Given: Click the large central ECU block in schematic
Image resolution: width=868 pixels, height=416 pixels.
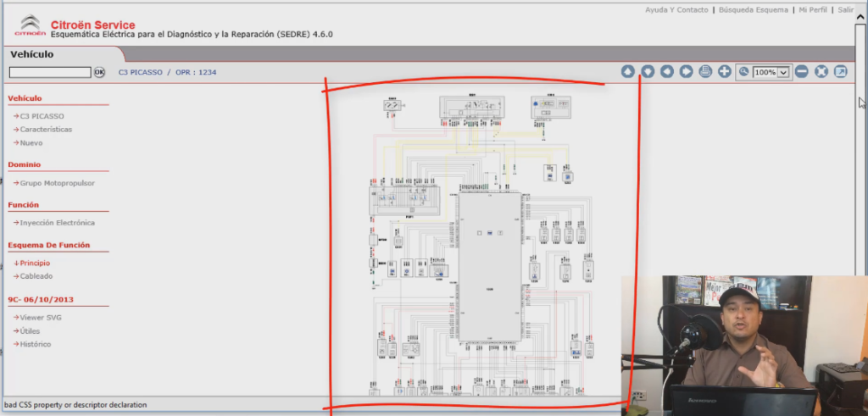Looking at the screenshot, I should [489, 267].
